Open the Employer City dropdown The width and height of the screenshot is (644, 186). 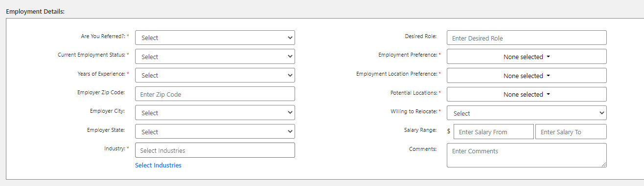coord(215,113)
